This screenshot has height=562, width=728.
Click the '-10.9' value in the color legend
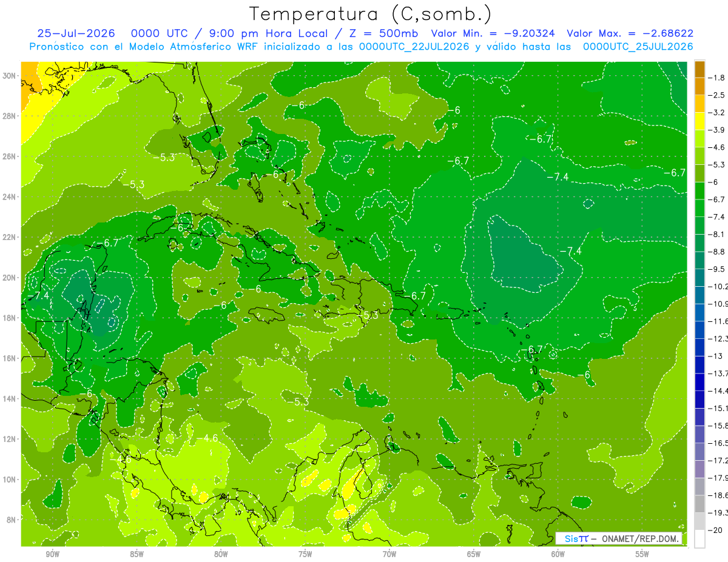(718, 304)
